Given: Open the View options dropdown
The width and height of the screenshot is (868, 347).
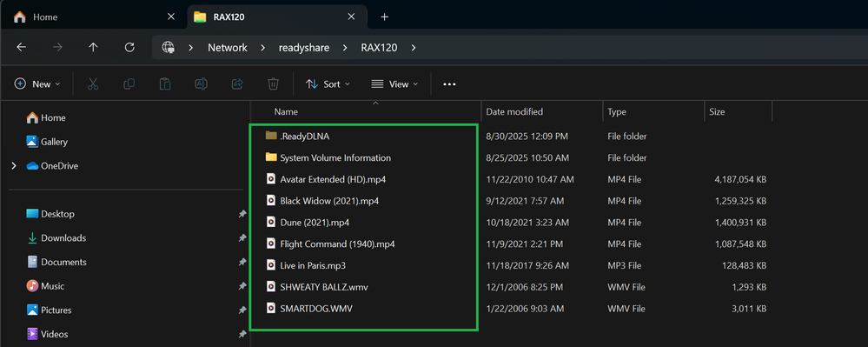Looking at the screenshot, I should 394,84.
